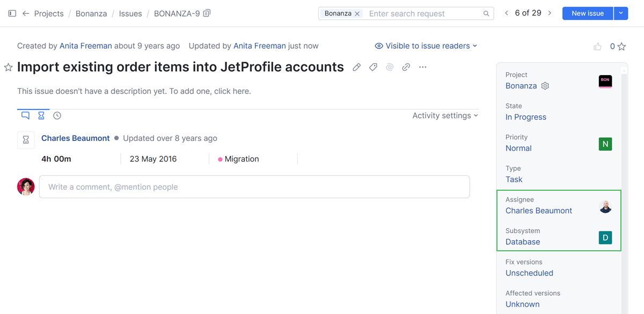
Task: Go to the next issue arrow
Action: pyautogui.click(x=550, y=13)
